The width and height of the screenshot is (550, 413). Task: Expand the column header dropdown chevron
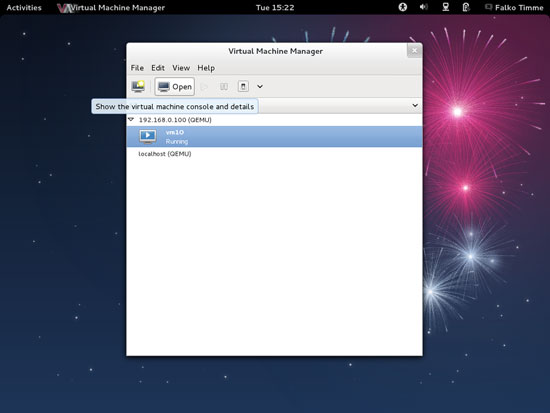415,105
